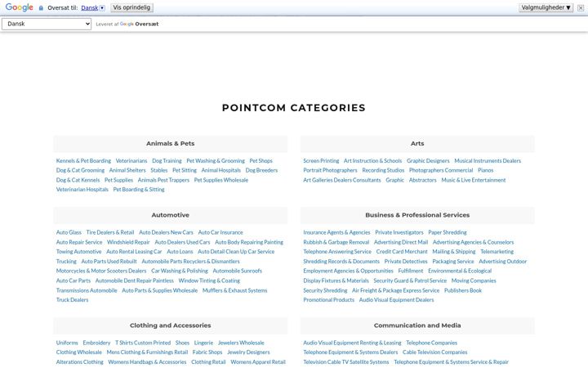Screen dimensions: 588x368
Task: Open the Truck Dealers link
Action: [73, 299]
